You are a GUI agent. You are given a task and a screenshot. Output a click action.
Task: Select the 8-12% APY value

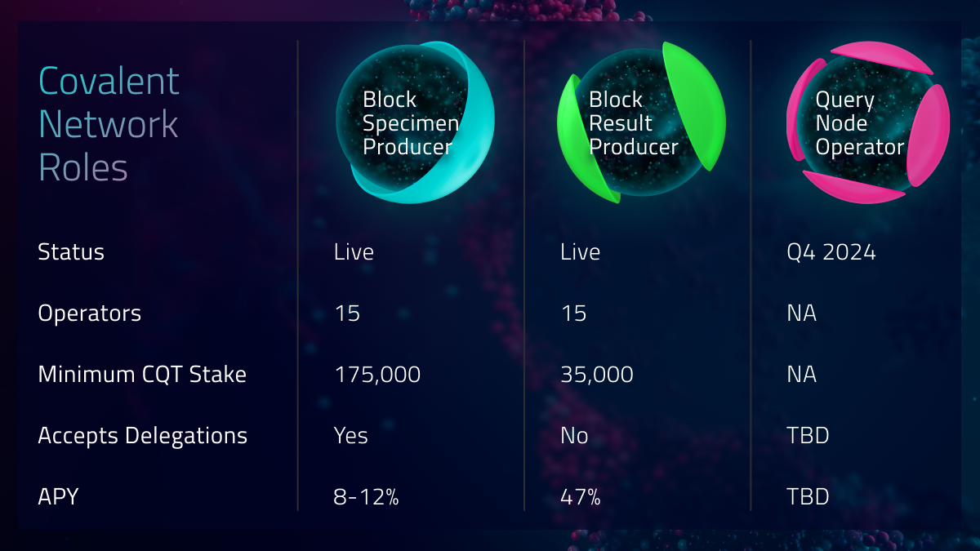coord(367,497)
